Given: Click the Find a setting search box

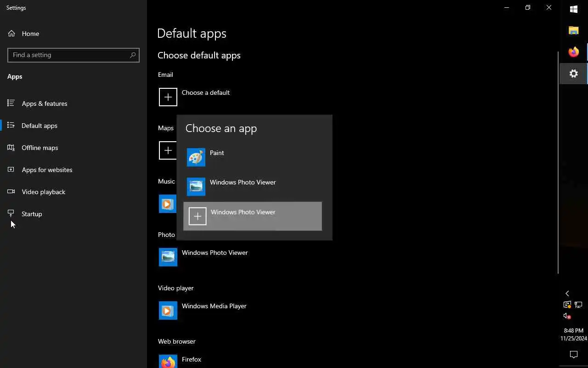Looking at the screenshot, I should [69, 55].
